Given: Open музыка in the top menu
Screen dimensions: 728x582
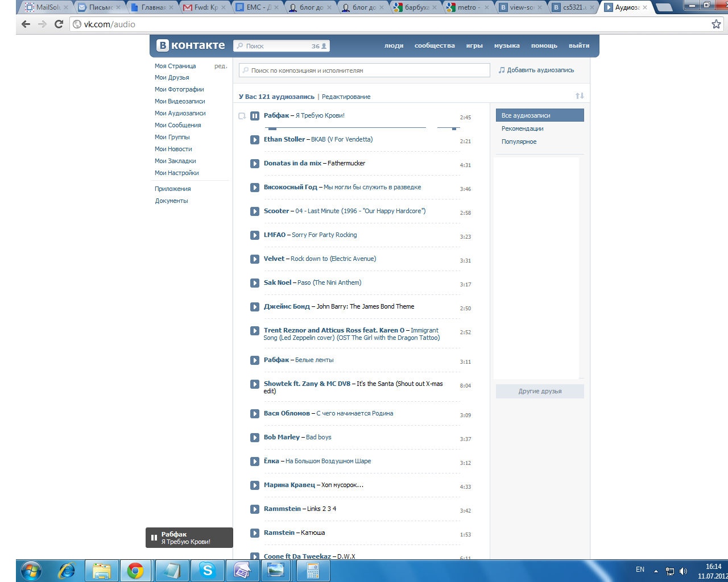Looking at the screenshot, I should coord(507,45).
